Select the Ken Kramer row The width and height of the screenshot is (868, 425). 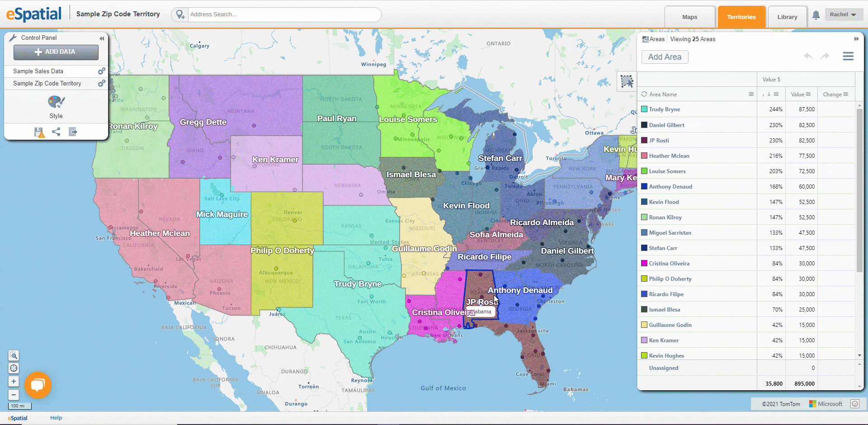pos(746,340)
